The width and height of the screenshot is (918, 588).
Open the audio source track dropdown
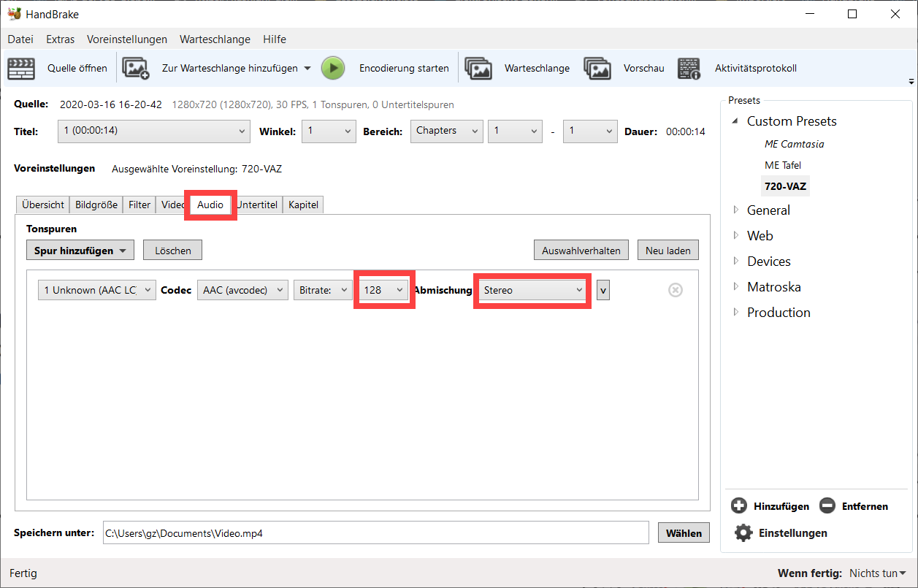pos(97,290)
